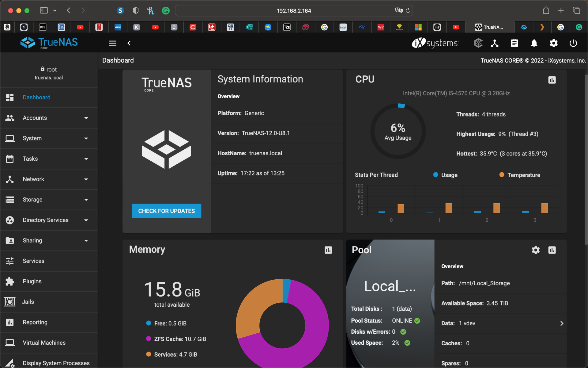588x368 pixels.
Task: Click the translate icon in address bar
Action: [399, 10]
